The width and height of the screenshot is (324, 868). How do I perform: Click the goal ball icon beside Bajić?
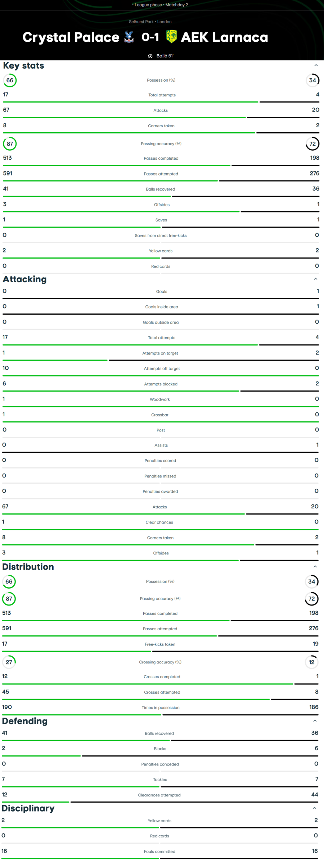[150, 56]
